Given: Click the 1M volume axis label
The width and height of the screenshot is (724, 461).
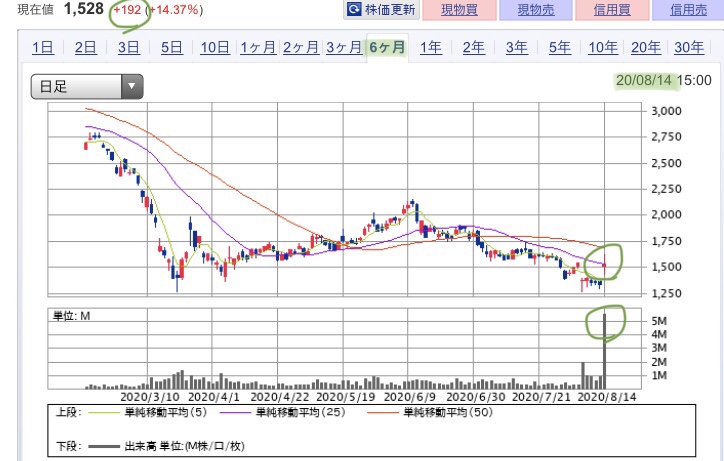Looking at the screenshot, I should coord(659,376).
